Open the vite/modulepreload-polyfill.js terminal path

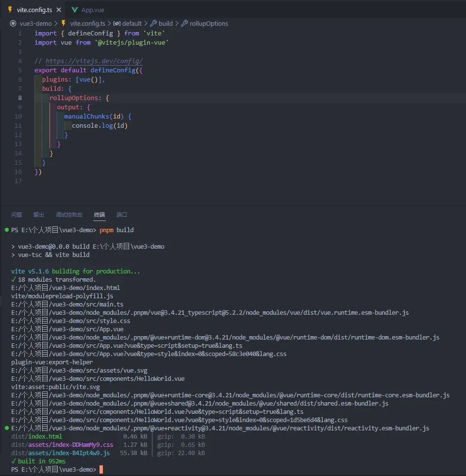point(62,296)
